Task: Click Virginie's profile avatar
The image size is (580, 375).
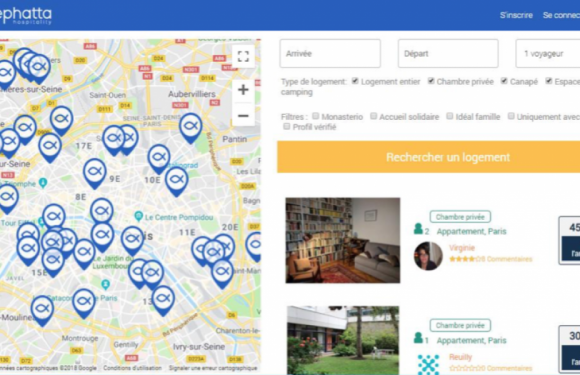Action: (428, 256)
